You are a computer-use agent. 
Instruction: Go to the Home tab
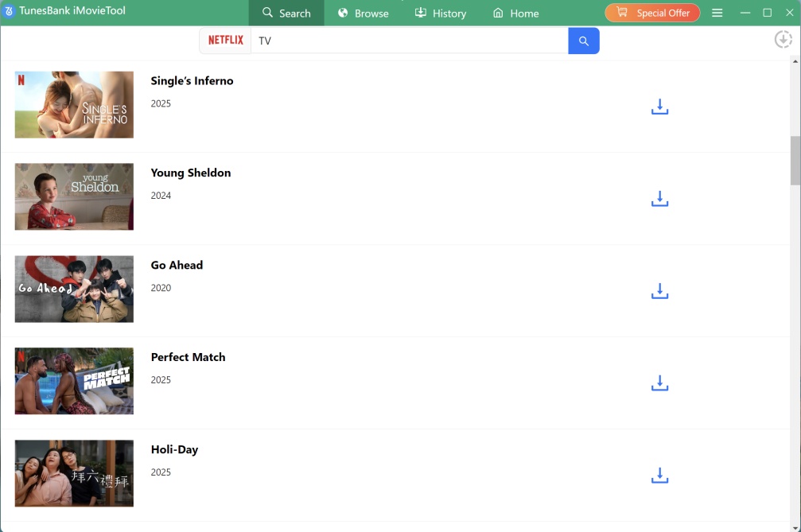(x=515, y=13)
